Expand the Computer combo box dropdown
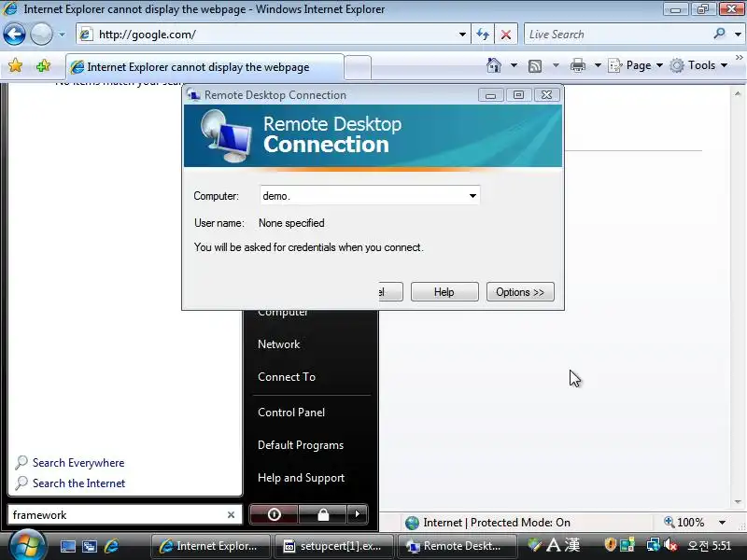747x560 pixels. (472, 196)
